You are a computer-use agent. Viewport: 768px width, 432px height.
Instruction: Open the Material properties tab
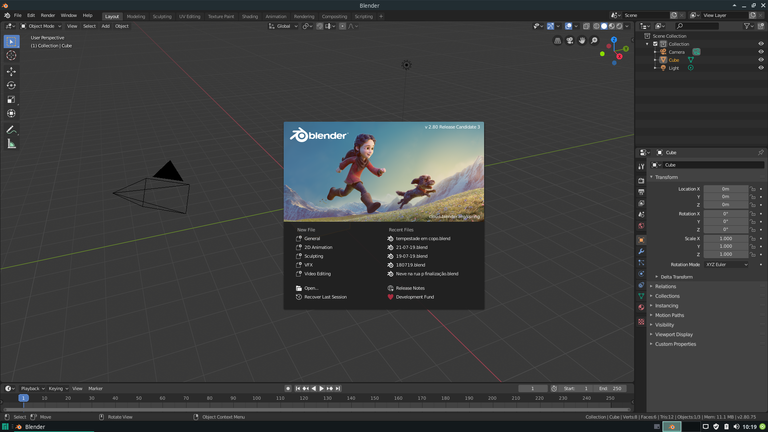coord(641,308)
